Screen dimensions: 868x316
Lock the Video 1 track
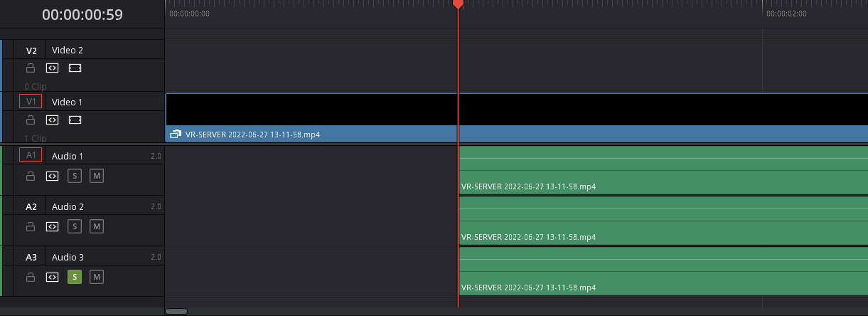click(31, 120)
